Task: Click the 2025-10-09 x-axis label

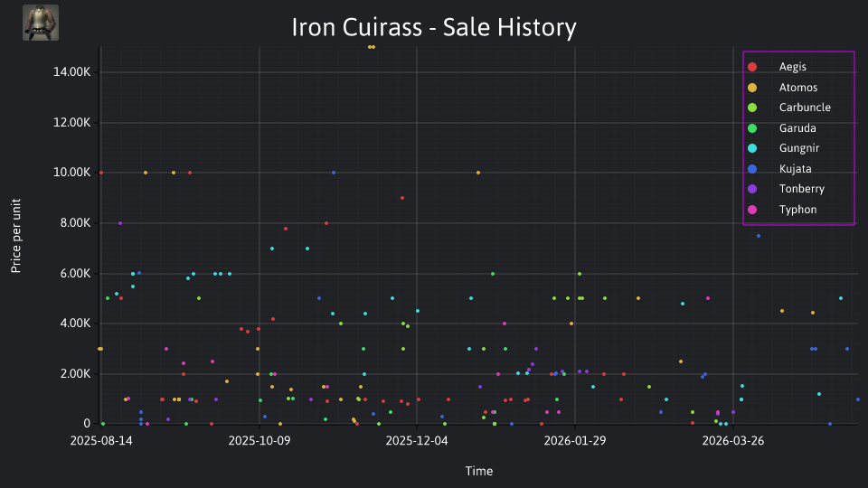Action: [x=259, y=441]
